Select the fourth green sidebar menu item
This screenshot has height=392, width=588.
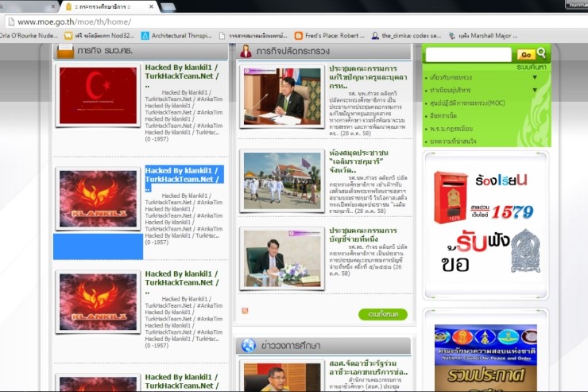click(449, 115)
